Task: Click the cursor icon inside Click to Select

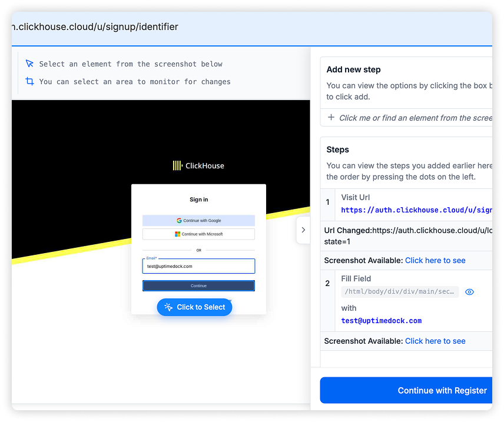Action: coord(170,308)
